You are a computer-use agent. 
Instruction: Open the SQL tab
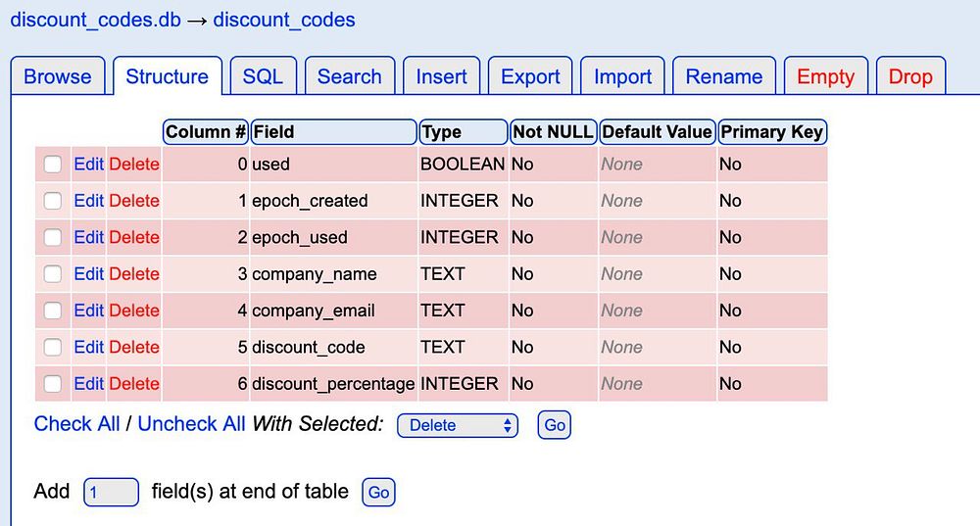pyautogui.click(x=263, y=76)
